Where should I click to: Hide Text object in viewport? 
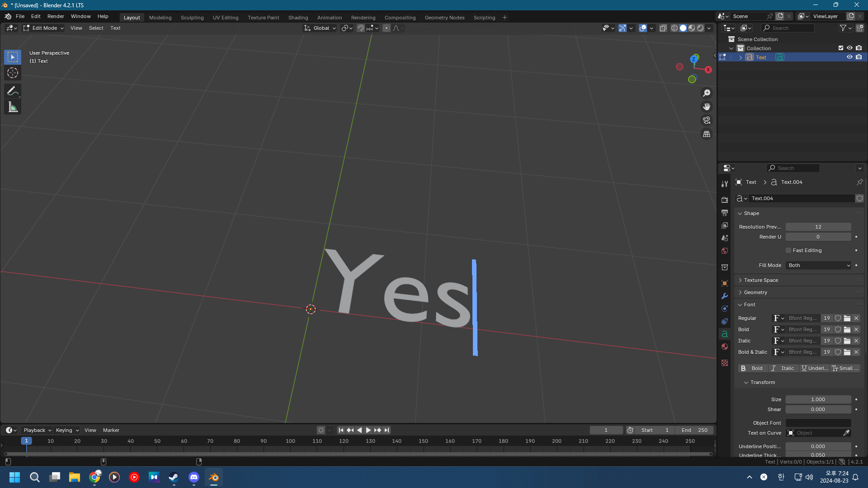click(x=849, y=57)
